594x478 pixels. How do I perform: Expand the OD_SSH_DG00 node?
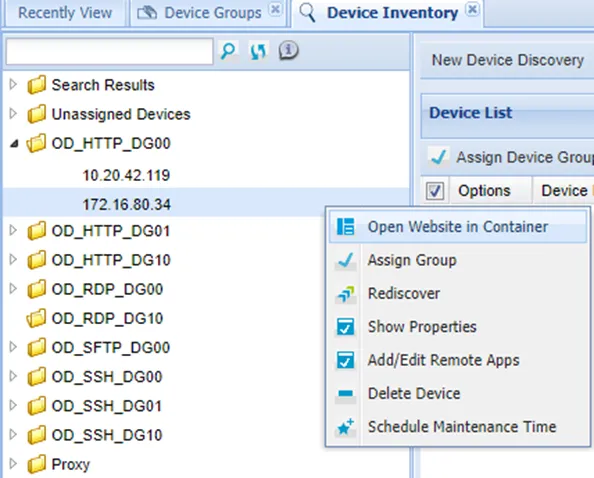click(13, 376)
